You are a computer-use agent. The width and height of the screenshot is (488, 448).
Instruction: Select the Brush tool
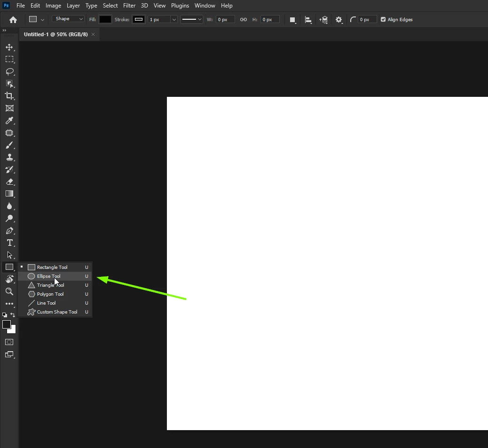click(9, 145)
